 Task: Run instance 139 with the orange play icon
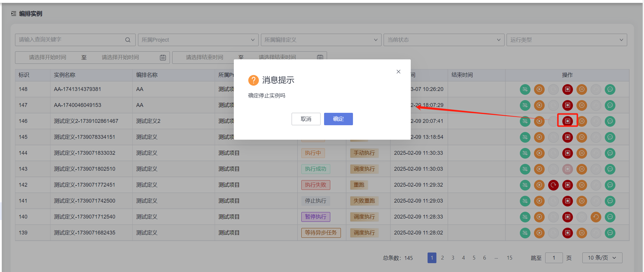(539, 233)
